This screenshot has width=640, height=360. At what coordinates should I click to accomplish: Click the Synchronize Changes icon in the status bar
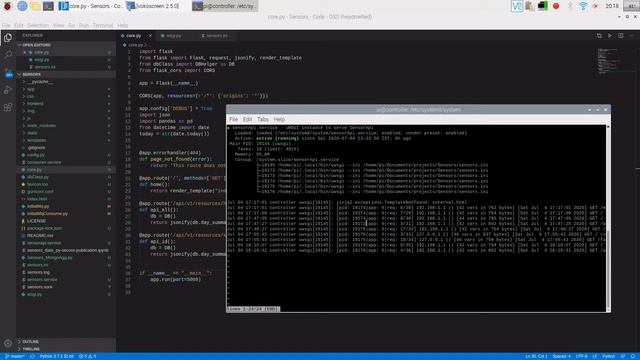(x=32, y=356)
